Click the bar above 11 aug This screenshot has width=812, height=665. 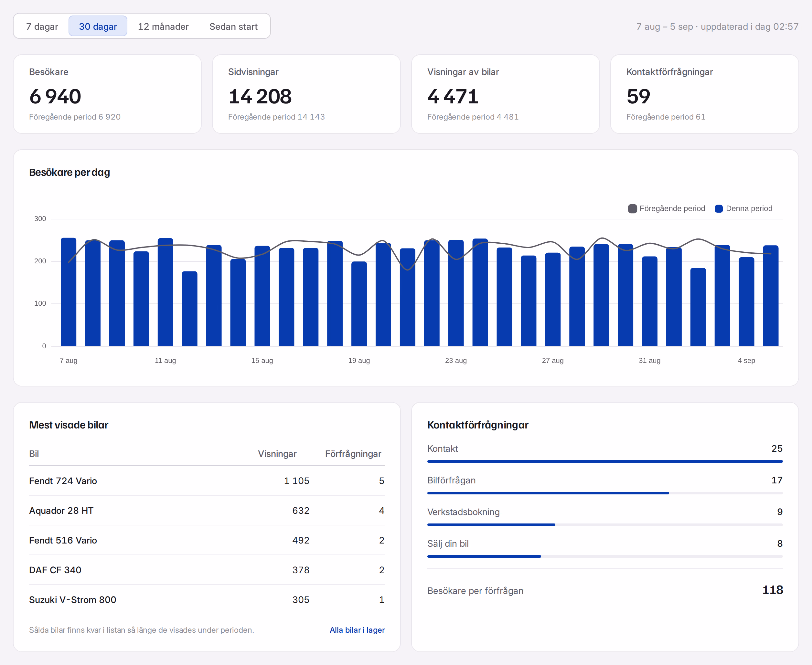166,292
